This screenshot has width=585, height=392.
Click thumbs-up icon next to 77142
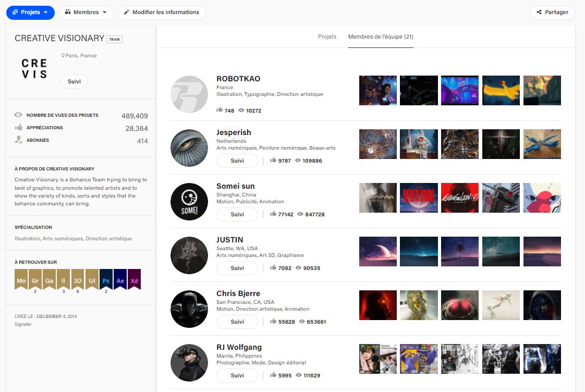pos(273,214)
